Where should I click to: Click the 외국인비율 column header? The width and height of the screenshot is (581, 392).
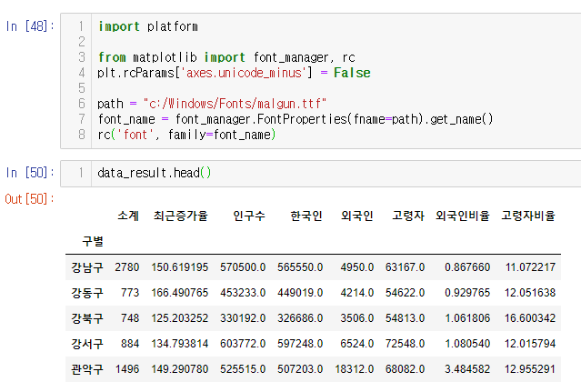463,216
